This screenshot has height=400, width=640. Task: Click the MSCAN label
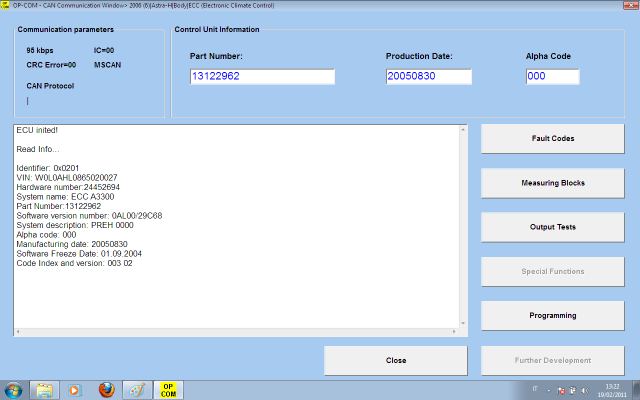pyautogui.click(x=107, y=65)
